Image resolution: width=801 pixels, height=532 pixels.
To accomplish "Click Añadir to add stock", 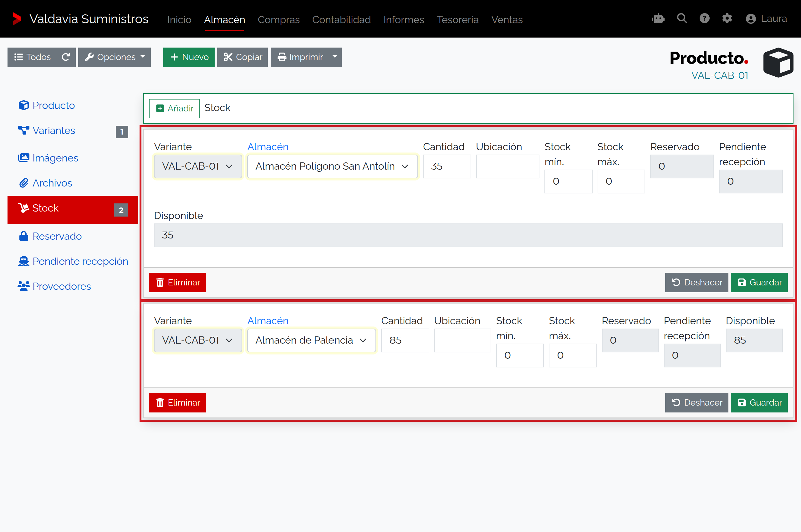I will tap(174, 108).
